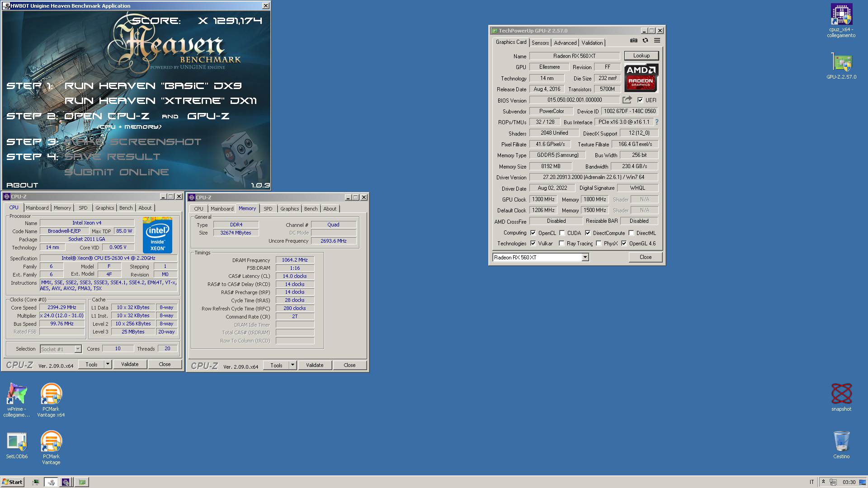Open the Sensors tab in GPU-Z

[540, 43]
